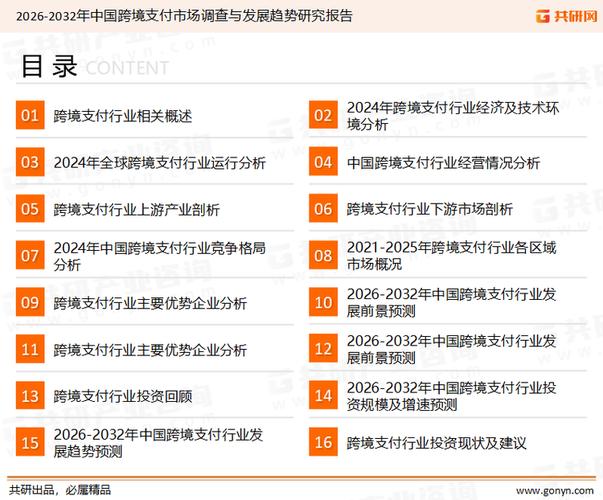
Task: Select the title 跨境支付行业投资回顾
Action: [x=123, y=397]
